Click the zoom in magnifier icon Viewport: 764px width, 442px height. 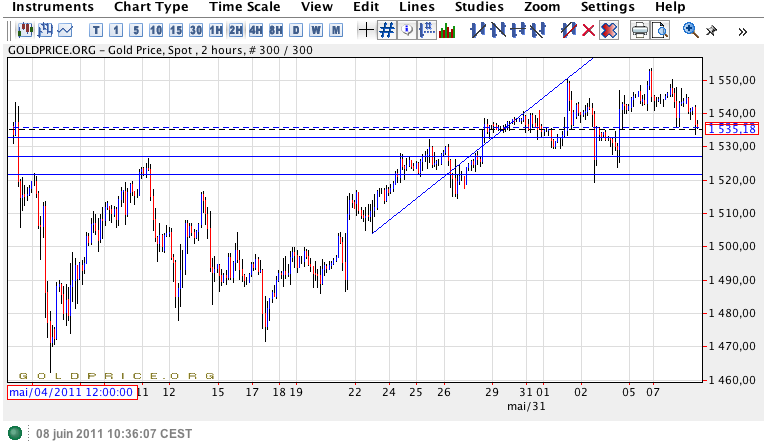pyautogui.click(x=691, y=30)
